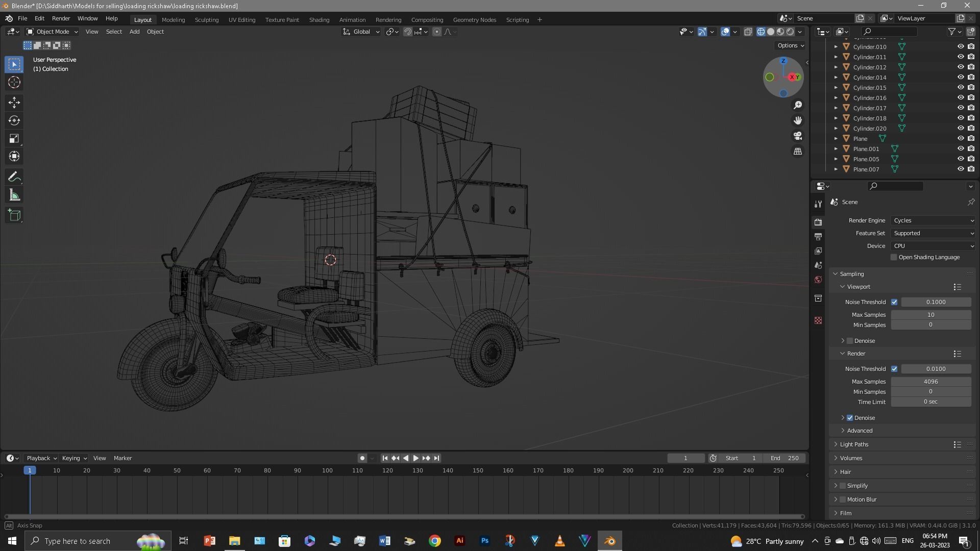
Task: Toggle X-ray display in viewport
Action: pyautogui.click(x=748, y=32)
